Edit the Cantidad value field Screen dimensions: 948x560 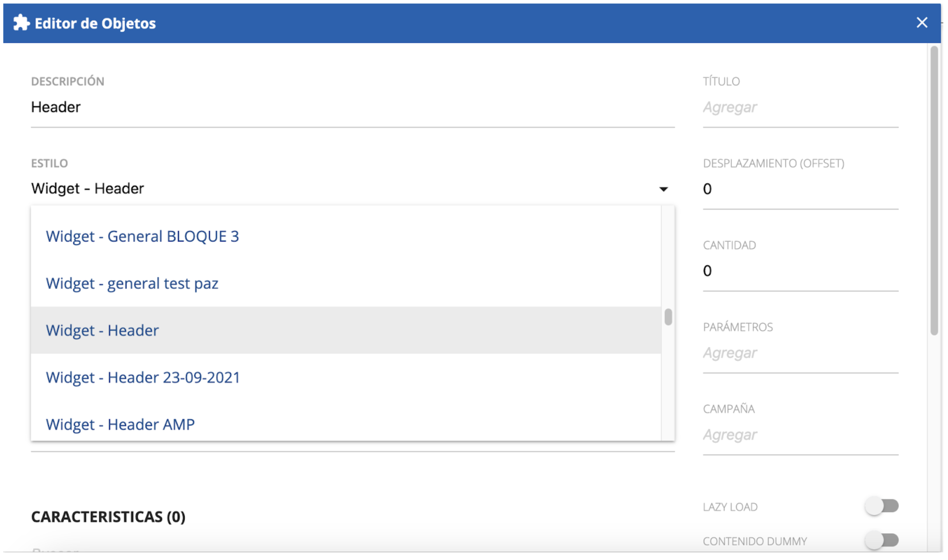click(x=800, y=271)
